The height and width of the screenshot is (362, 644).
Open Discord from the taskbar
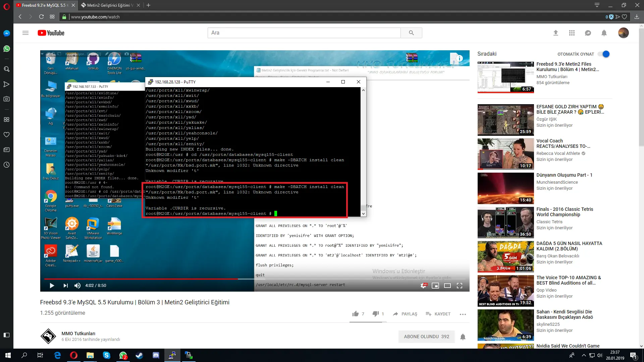156,355
